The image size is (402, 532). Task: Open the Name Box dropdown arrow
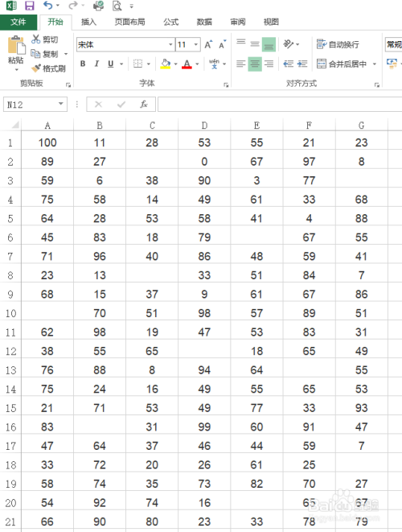click(x=61, y=104)
